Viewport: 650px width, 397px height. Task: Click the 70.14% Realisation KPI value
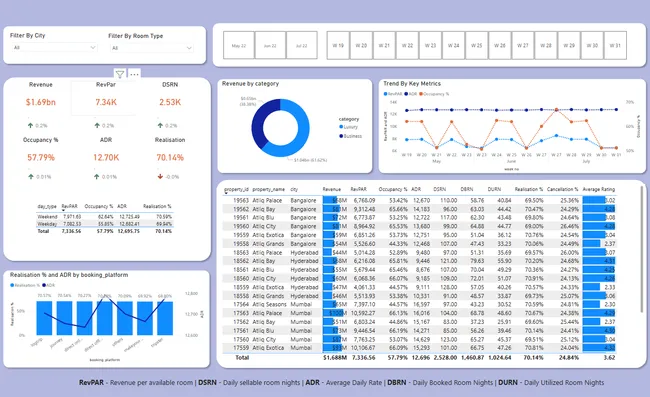170,157
